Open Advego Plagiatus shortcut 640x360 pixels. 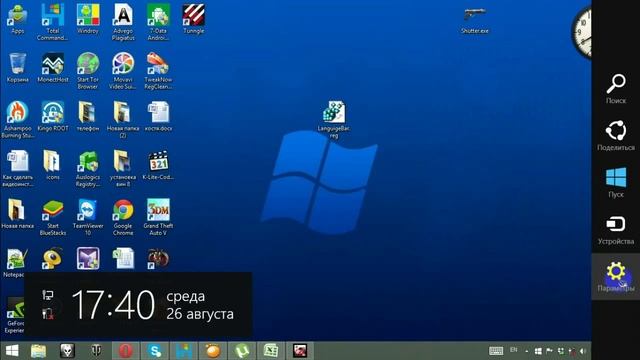click(123, 22)
